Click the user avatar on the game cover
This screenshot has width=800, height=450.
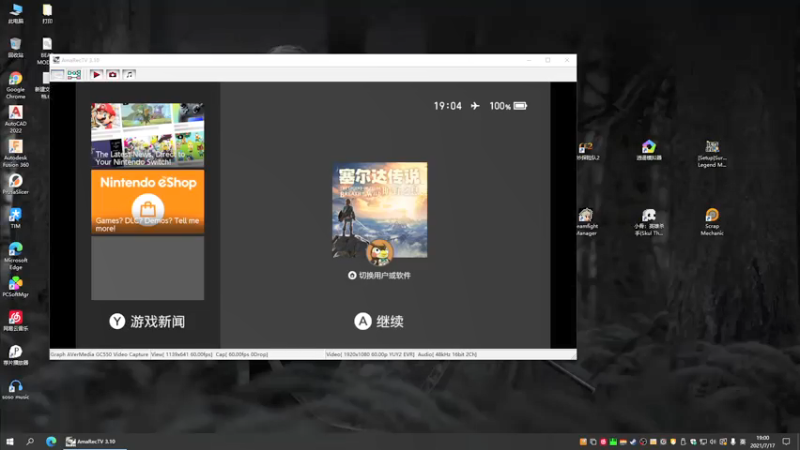point(380,252)
